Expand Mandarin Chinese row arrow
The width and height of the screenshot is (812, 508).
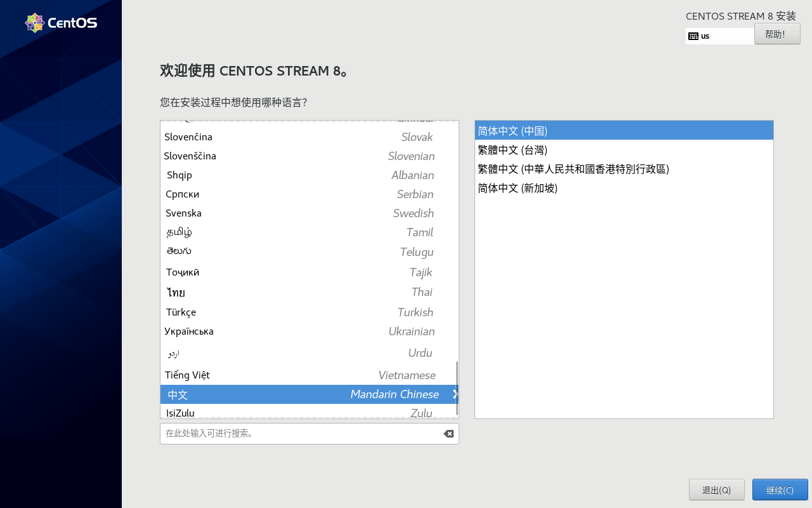click(x=455, y=394)
